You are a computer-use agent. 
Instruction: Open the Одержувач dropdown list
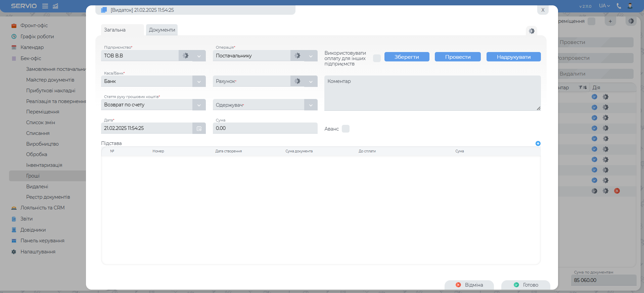pyautogui.click(x=311, y=105)
